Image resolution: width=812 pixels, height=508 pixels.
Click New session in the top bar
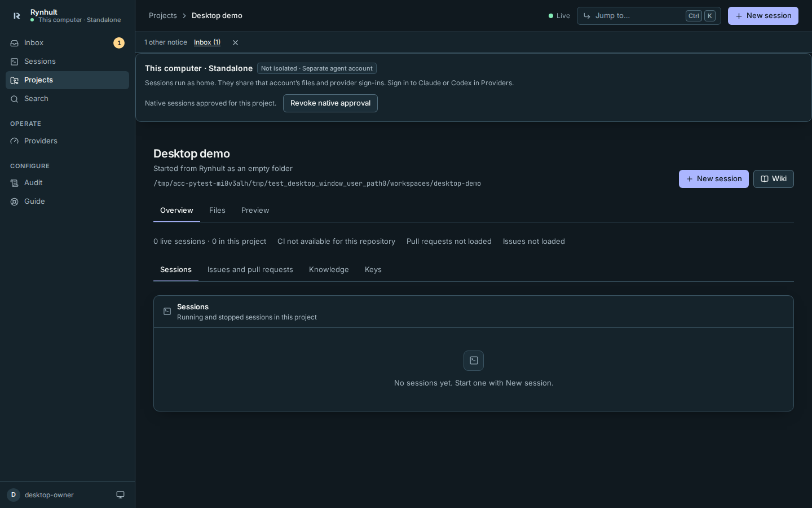click(763, 16)
